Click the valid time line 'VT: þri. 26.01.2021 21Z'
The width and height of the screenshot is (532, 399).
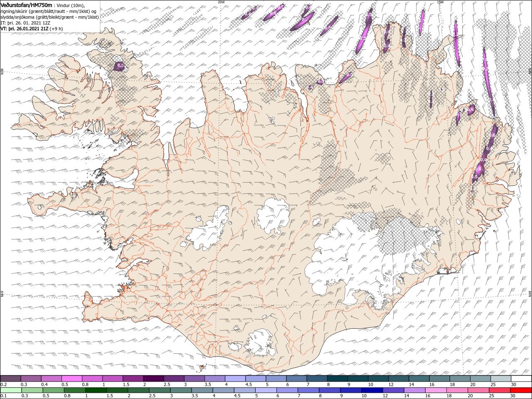pos(25,29)
